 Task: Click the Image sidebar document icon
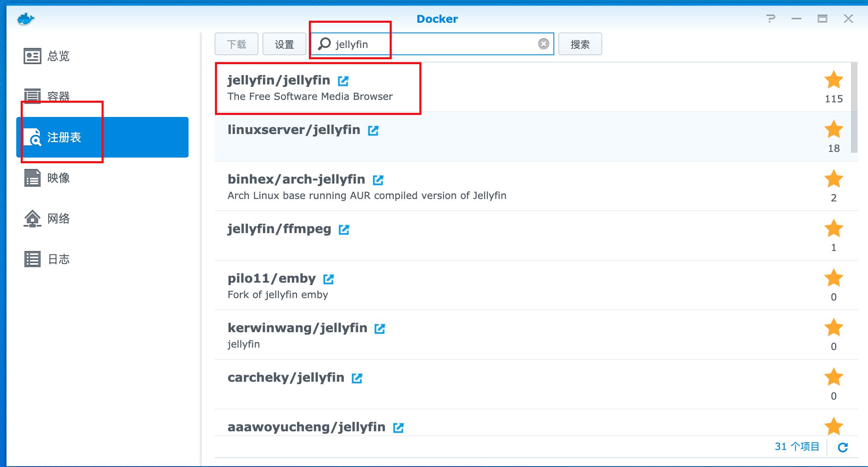tap(32, 178)
